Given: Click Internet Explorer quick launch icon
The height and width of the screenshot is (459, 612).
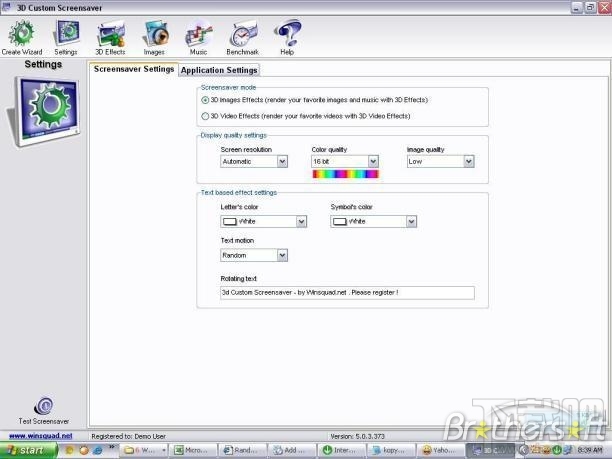Looking at the screenshot, I should [x=97, y=450].
